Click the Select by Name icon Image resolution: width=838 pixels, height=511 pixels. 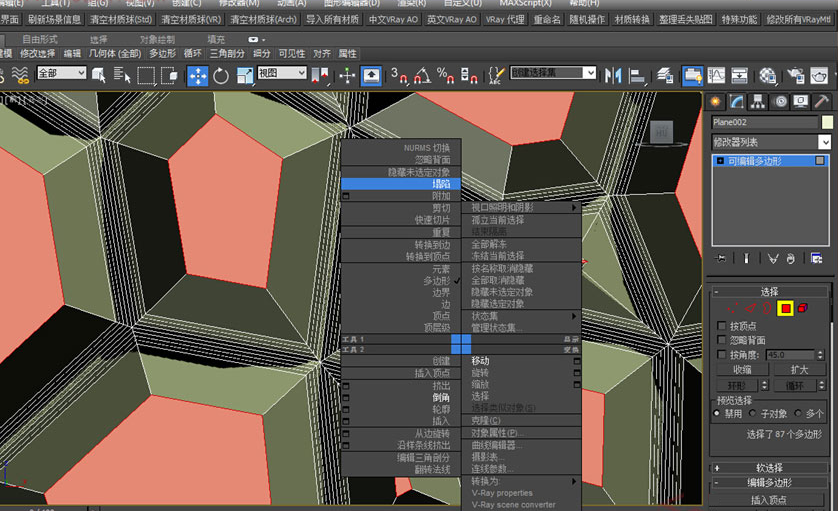coord(122,75)
